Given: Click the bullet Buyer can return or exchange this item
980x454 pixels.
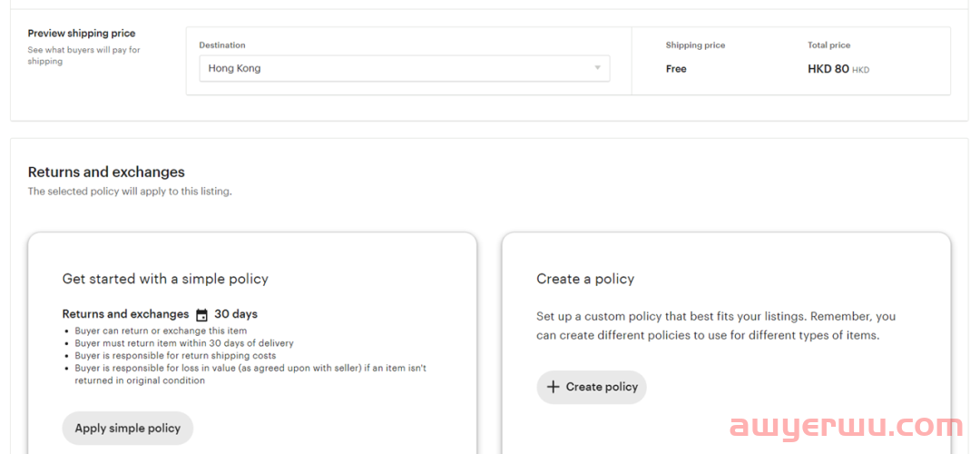Looking at the screenshot, I should pyautogui.click(x=161, y=331).
